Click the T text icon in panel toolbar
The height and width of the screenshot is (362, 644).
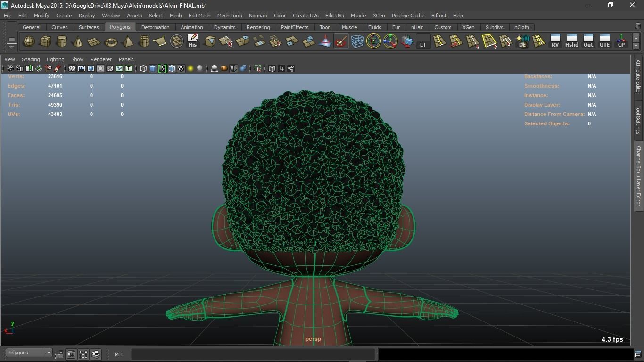[x=128, y=68]
